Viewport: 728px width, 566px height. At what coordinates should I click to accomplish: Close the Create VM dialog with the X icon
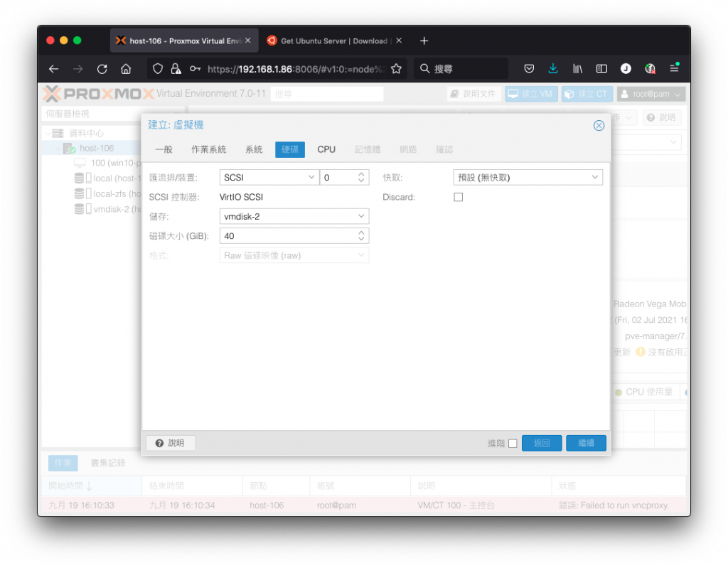tap(599, 125)
